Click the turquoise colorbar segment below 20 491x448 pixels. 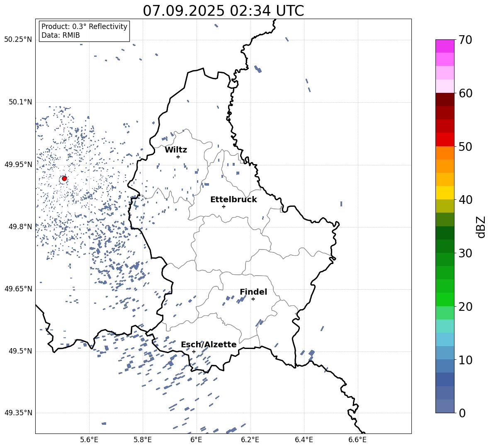[445, 326]
